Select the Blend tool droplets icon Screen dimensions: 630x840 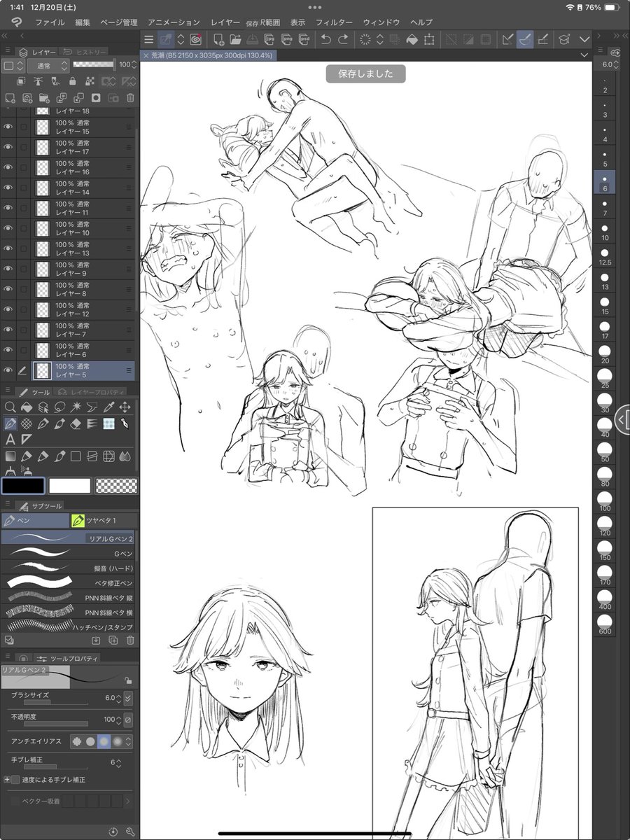125,456
